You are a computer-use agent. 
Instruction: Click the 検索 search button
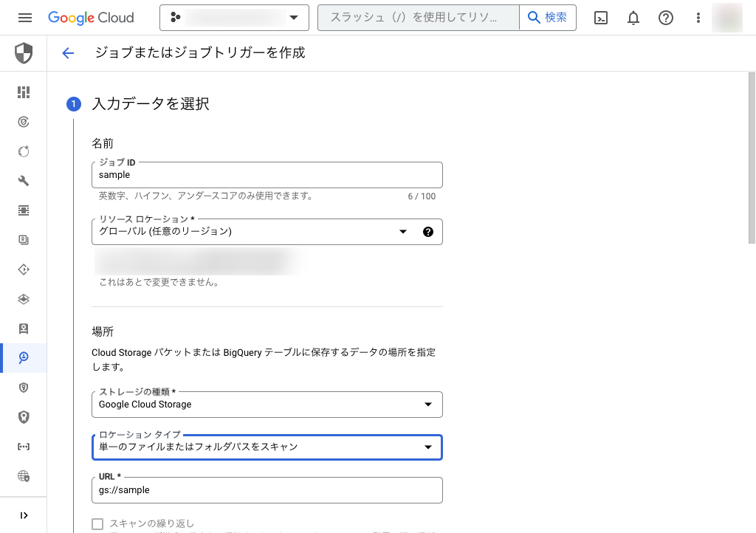(547, 17)
